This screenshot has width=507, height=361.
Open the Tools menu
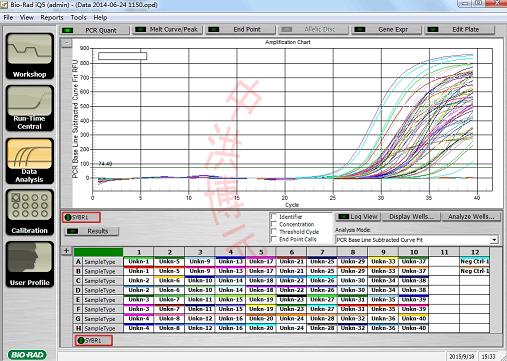tap(78, 17)
